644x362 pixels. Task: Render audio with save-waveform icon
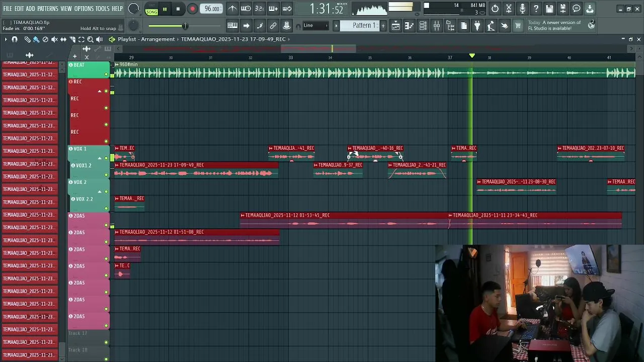click(563, 9)
